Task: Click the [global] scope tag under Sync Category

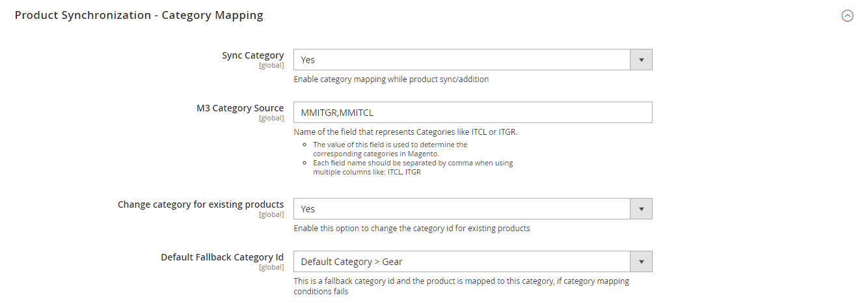Action: tap(271, 65)
